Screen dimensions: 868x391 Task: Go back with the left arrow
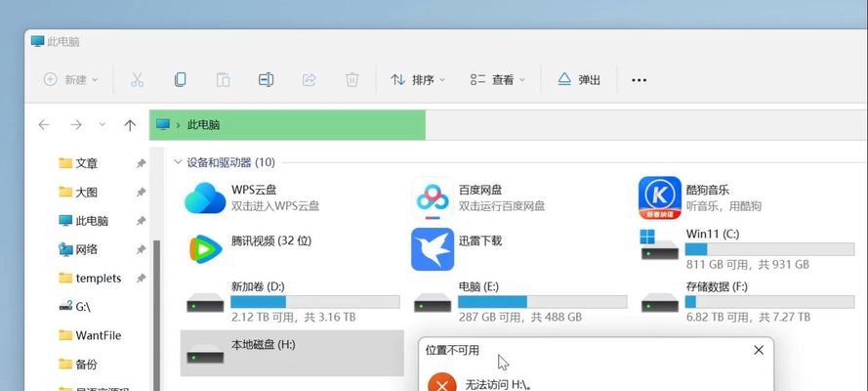coord(44,125)
